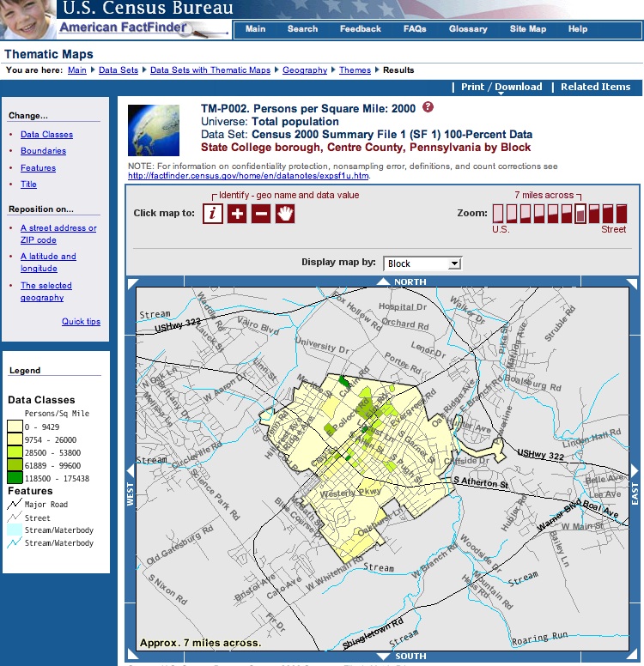Viewport: 644px width, 666px height.
Task: Click 118500 - 175438 legend color swatch
Action: tap(15, 478)
